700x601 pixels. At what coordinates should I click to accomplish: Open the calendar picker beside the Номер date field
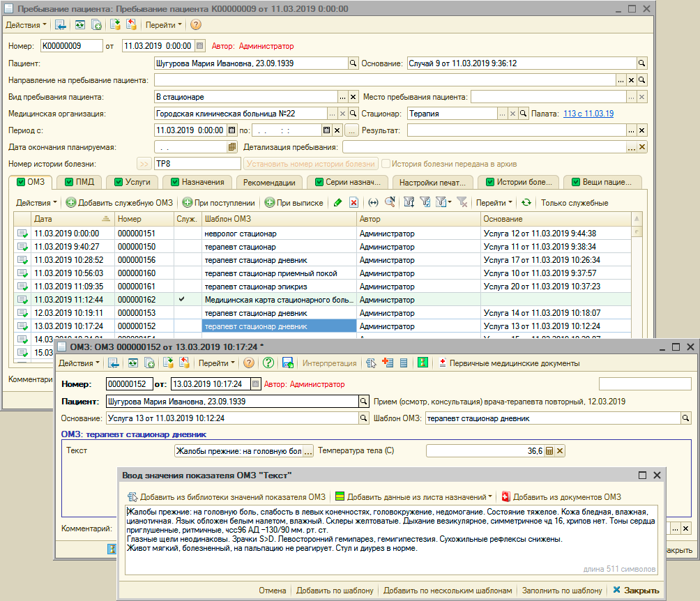(200, 46)
